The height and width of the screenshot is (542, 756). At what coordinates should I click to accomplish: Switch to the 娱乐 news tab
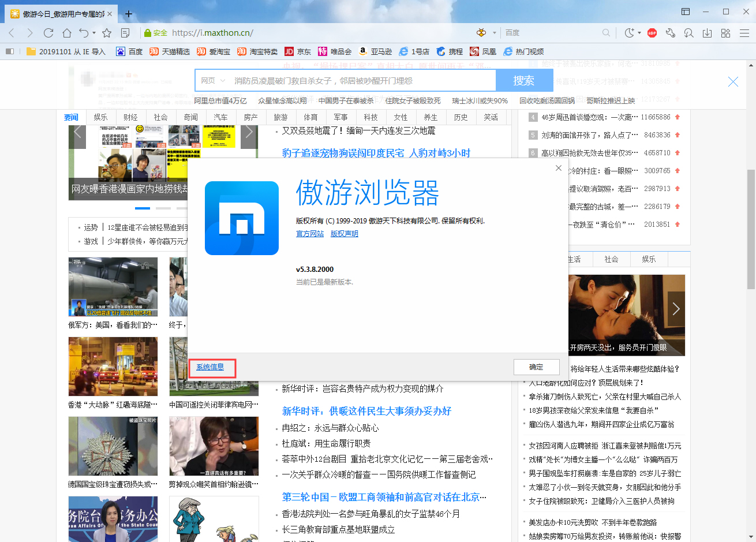click(x=100, y=117)
